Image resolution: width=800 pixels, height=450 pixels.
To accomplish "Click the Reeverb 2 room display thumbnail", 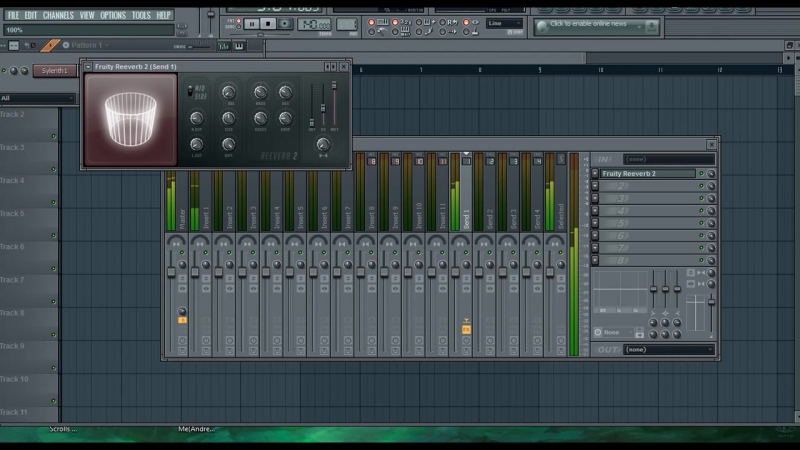I will pos(131,120).
